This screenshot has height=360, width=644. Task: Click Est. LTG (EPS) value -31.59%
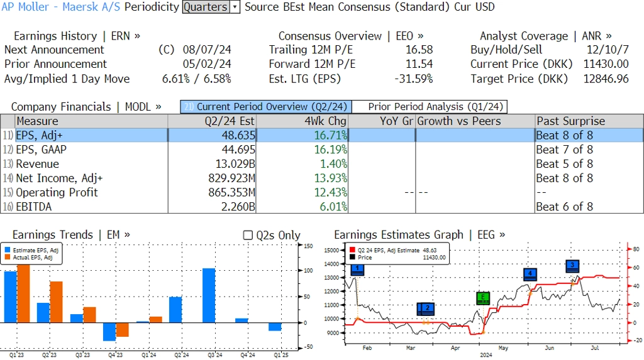pos(414,79)
